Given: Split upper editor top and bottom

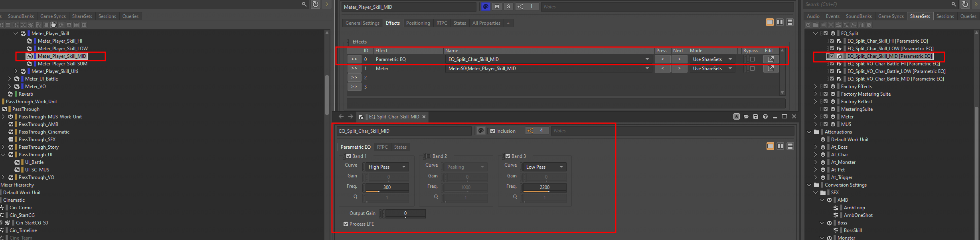Looking at the screenshot, I should coord(790,22).
